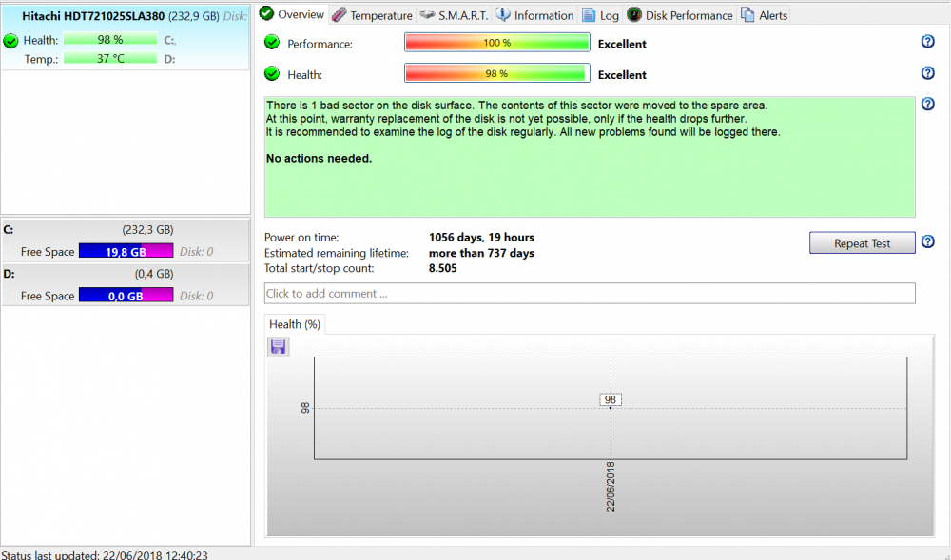Open the Information tab

click(x=534, y=15)
